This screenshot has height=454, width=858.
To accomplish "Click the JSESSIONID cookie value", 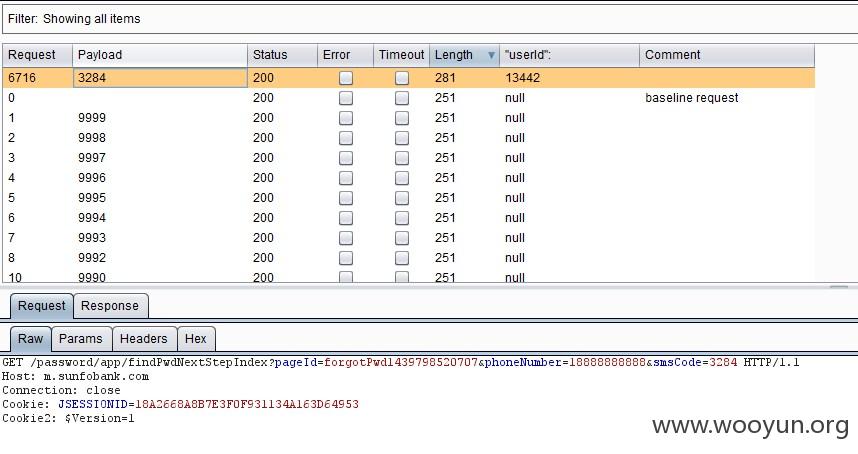I will (x=247, y=404).
